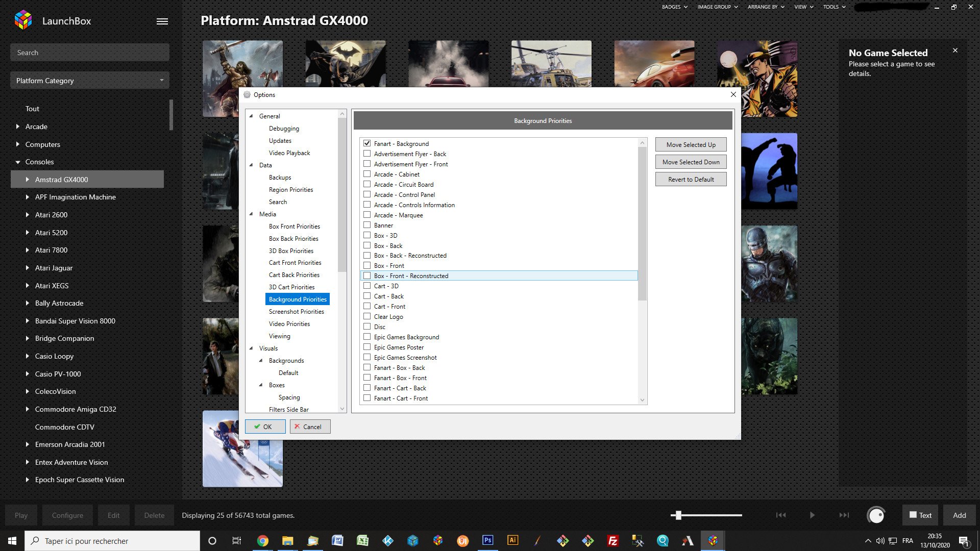Open Google Chrome from taskbar
This screenshot has width=980, height=551.
[262, 541]
